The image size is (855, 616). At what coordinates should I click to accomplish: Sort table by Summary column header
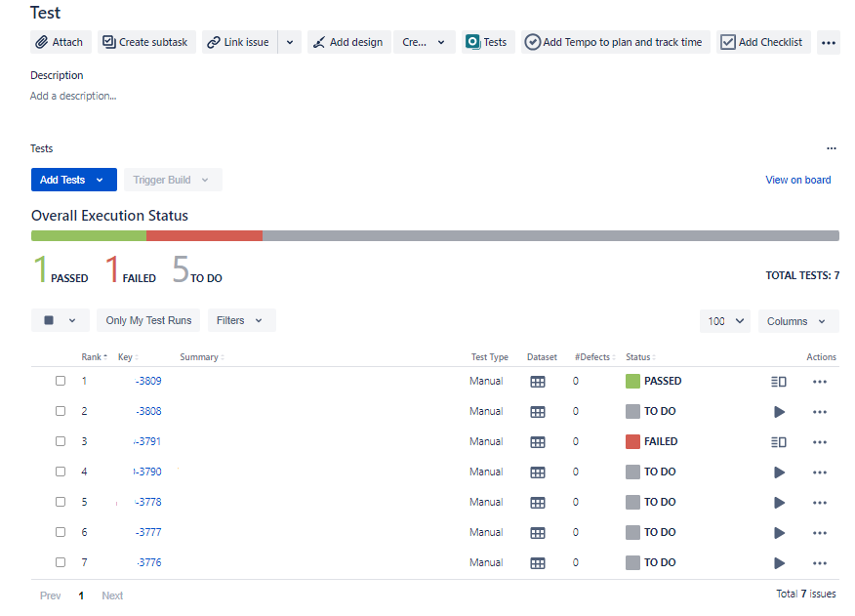200,357
